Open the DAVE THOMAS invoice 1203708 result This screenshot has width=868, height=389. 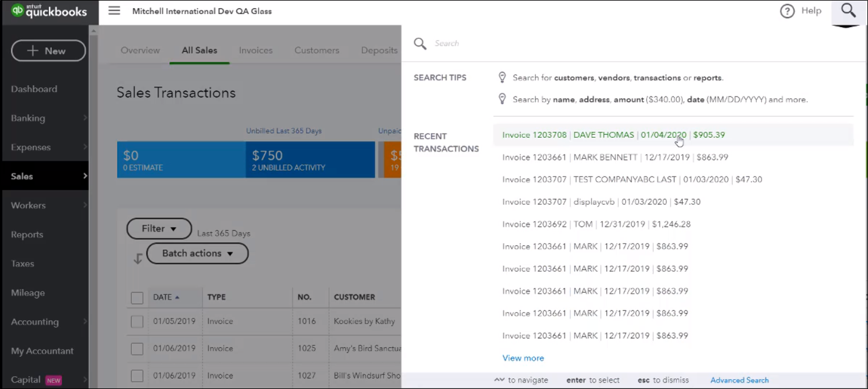673,135
